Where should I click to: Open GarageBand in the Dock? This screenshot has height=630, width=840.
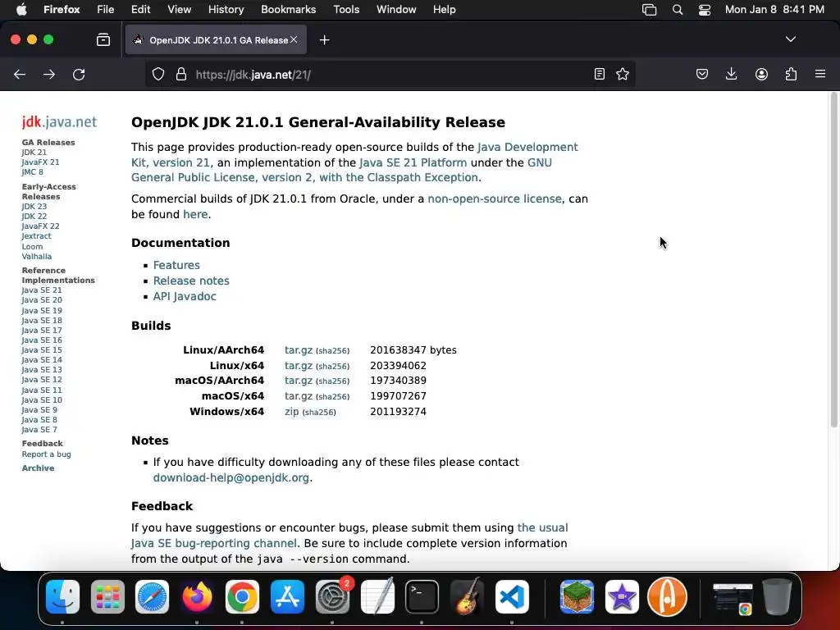pos(467,597)
